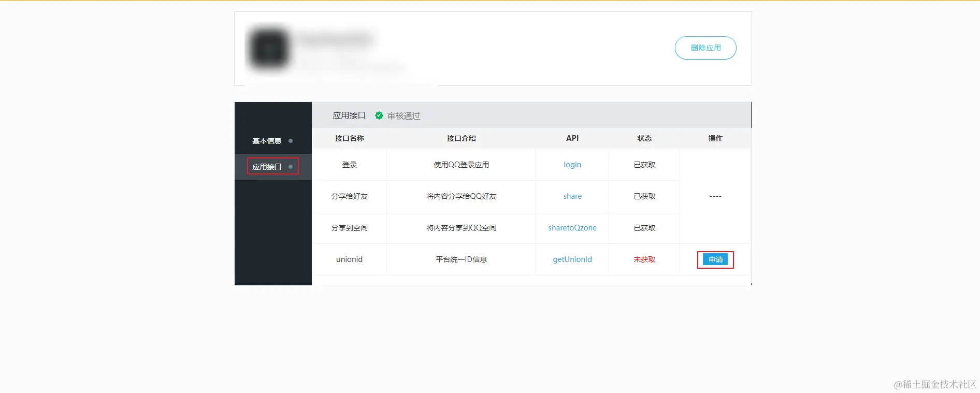Click the 接口介绍 column header
Screen dimensions: 980x393
462,138
